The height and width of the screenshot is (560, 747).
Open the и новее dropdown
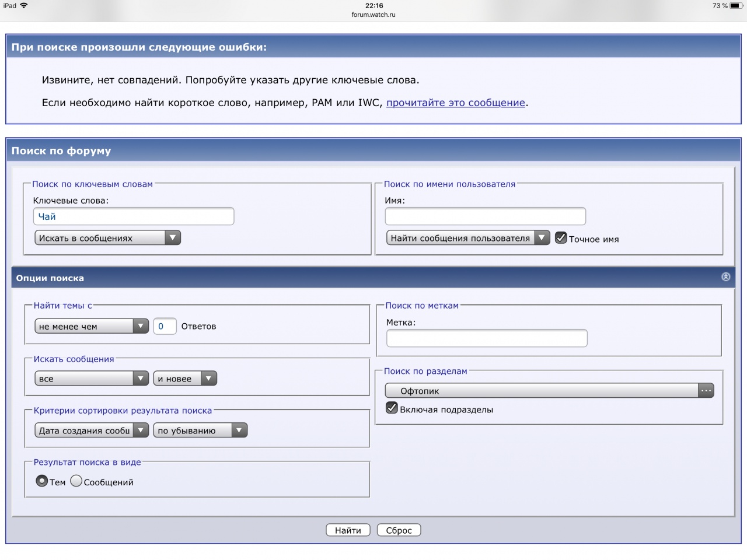coord(185,379)
